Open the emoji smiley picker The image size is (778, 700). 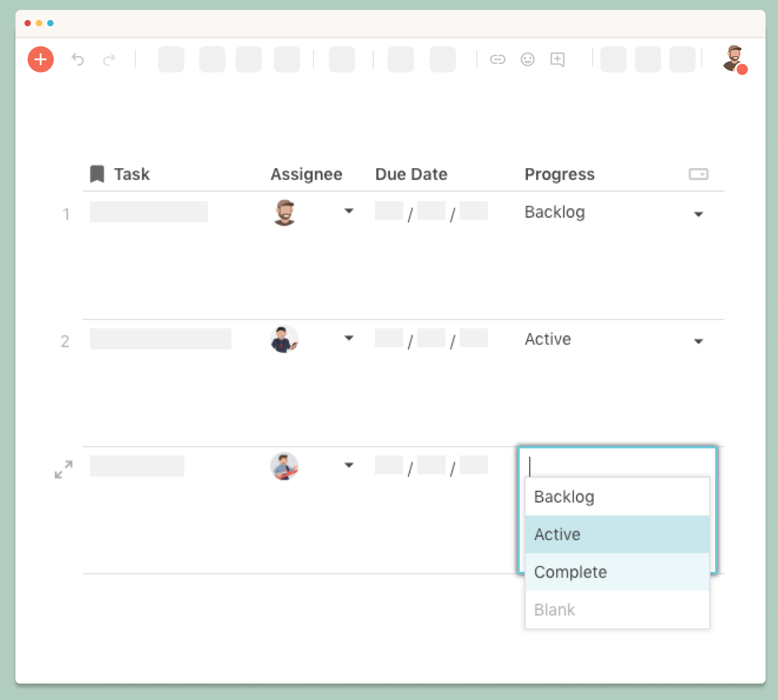[x=527, y=59]
